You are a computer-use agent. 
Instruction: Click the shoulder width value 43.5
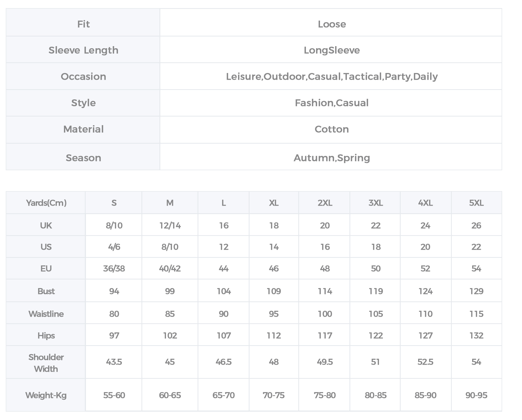coord(114,362)
